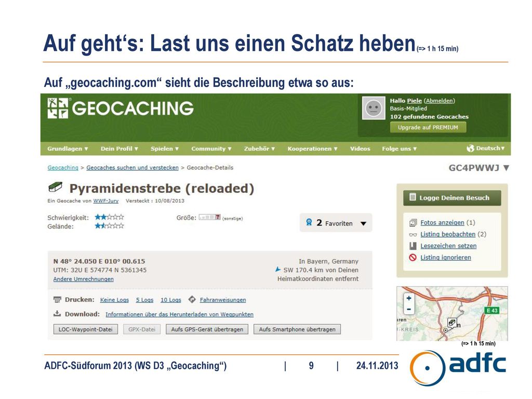
Task: Open the Spielen menu
Action: [x=165, y=149]
